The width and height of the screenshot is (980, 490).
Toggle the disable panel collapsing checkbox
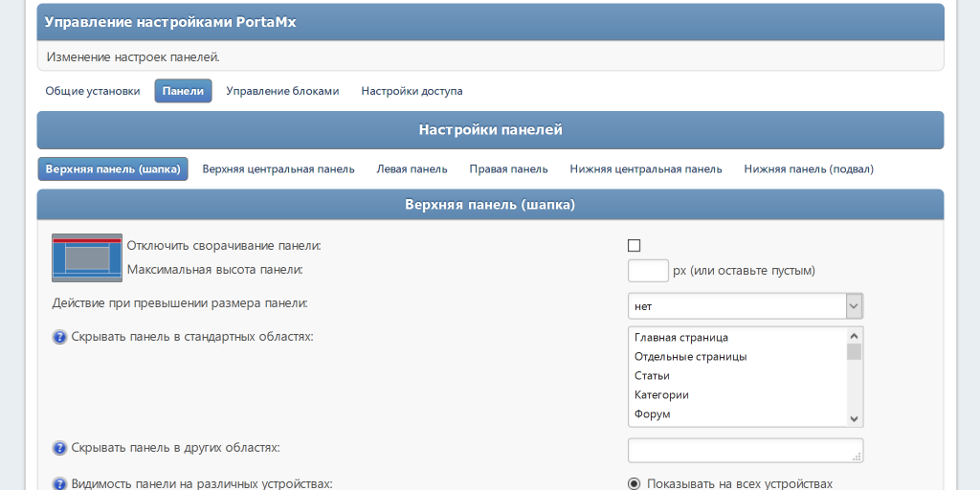(634, 246)
